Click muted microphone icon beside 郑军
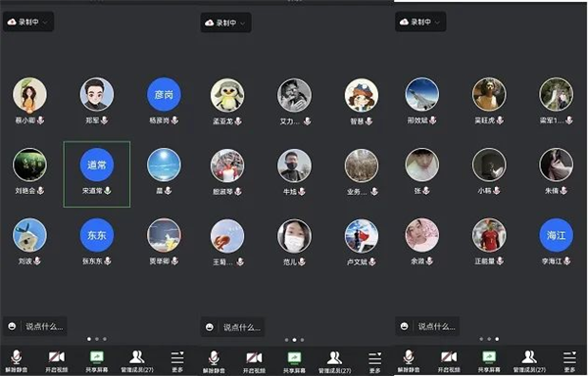Viewport: 588px width, 376px height. coord(105,119)
